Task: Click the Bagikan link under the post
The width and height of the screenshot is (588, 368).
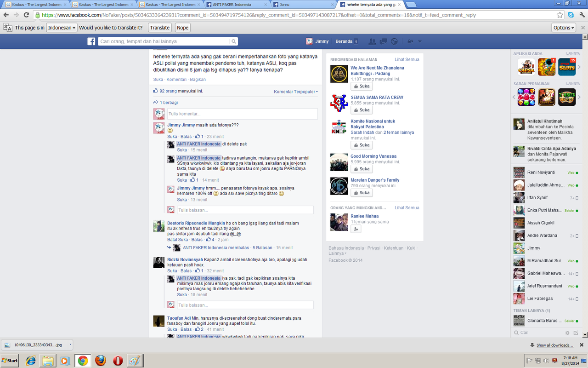Action: 198,80
